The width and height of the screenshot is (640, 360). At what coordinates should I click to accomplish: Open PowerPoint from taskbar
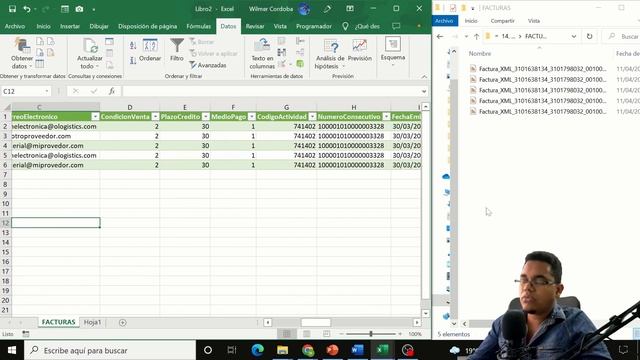click(x=333, y=350)
